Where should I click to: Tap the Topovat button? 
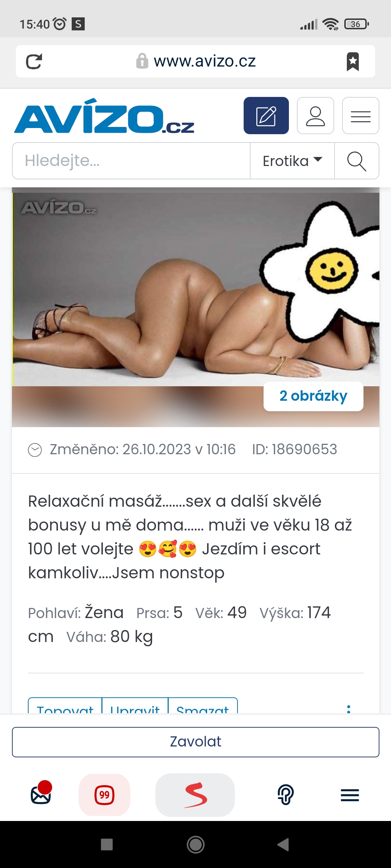pyautogui.click(x=65, y=706)
